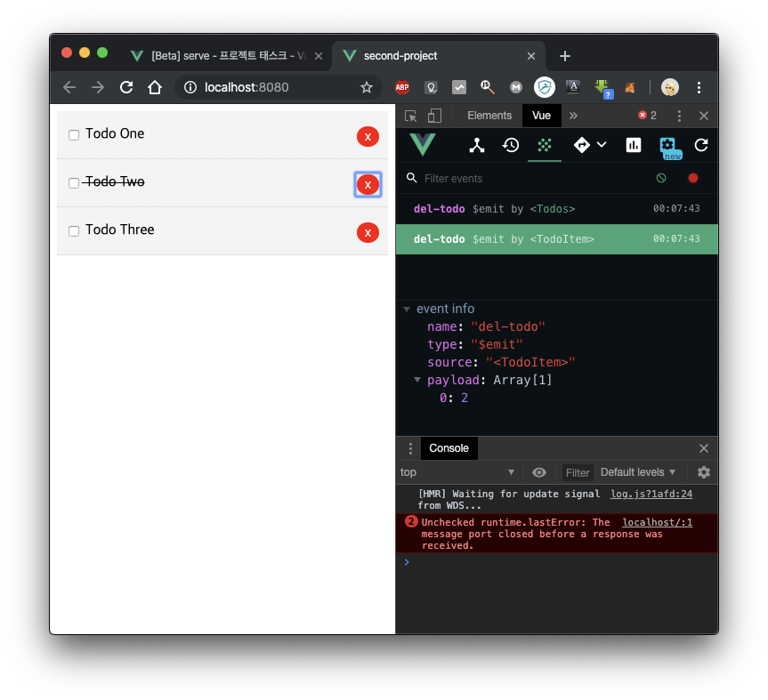Check the Todo Three checkbox
The width and height of the screenshot is (768, 700).
pos(74,231)
